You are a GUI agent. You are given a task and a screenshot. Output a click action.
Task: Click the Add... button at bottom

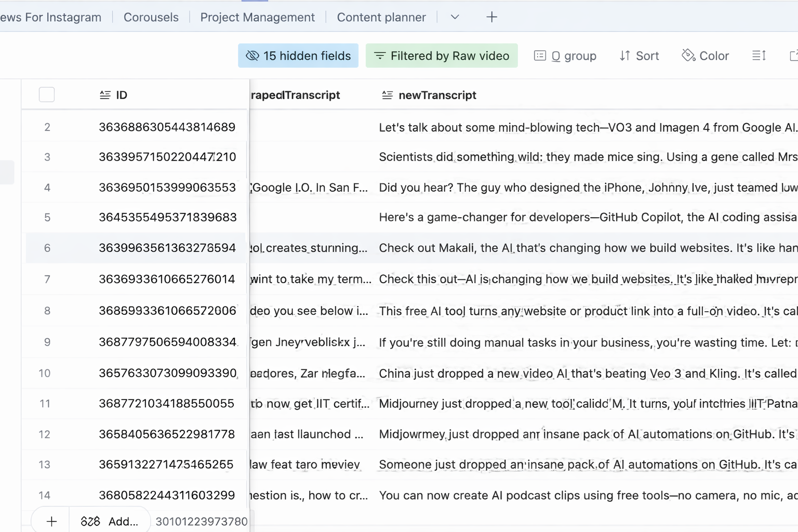coord(110,521)
